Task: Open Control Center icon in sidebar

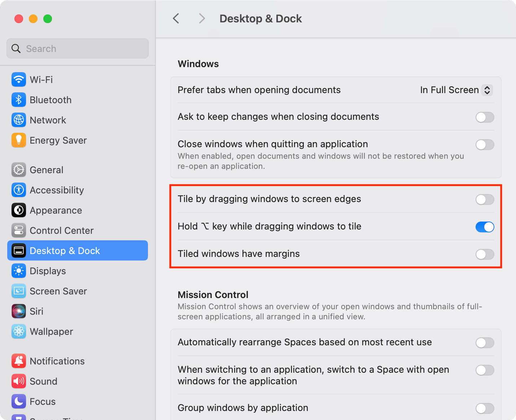Action: [18, 231]
